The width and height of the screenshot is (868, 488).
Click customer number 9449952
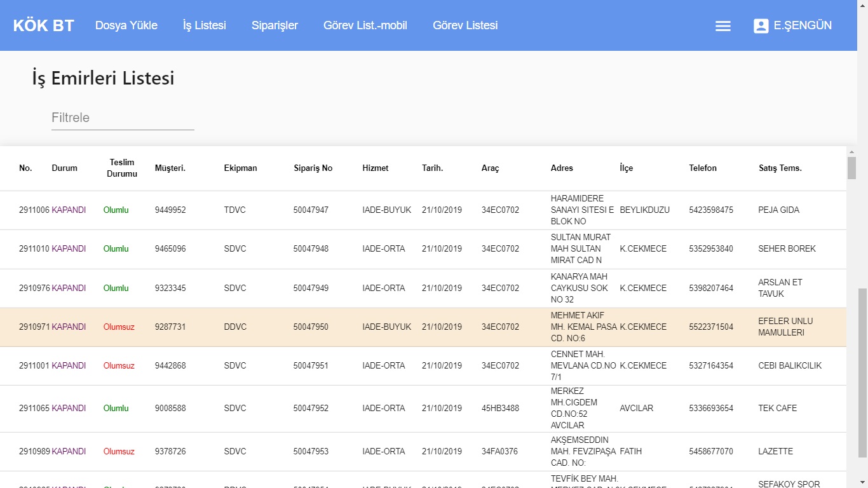pyautogui.click(x=170, y=210)
